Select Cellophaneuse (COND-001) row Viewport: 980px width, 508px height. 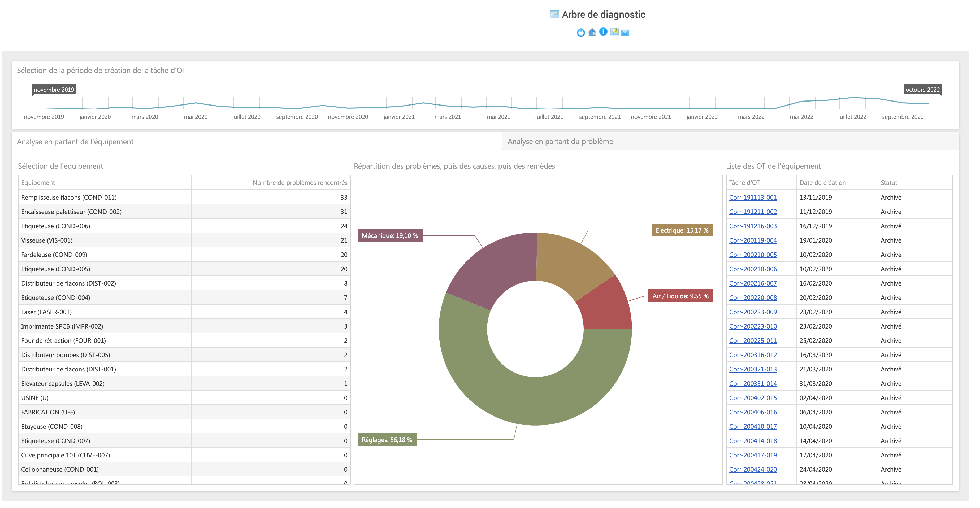pos(184,470)
